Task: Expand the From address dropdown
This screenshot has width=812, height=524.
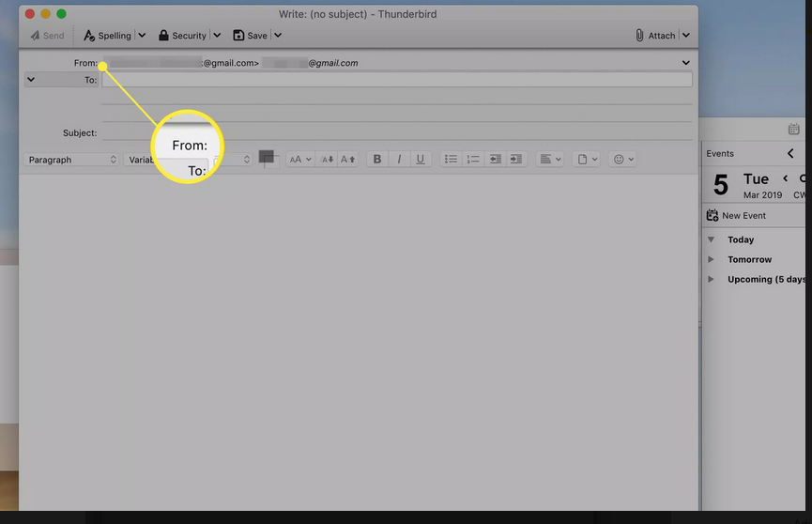Action: (x=685, y=63)
